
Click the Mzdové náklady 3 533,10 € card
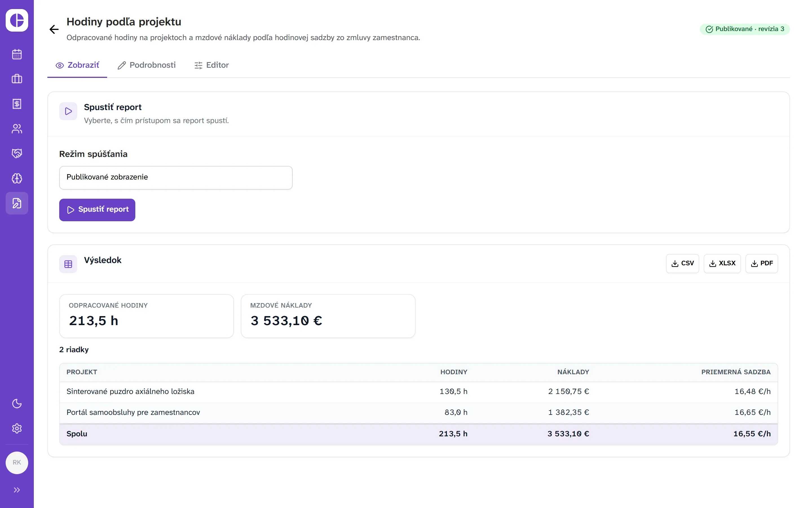pyautogui.click(x=328, y=316)
